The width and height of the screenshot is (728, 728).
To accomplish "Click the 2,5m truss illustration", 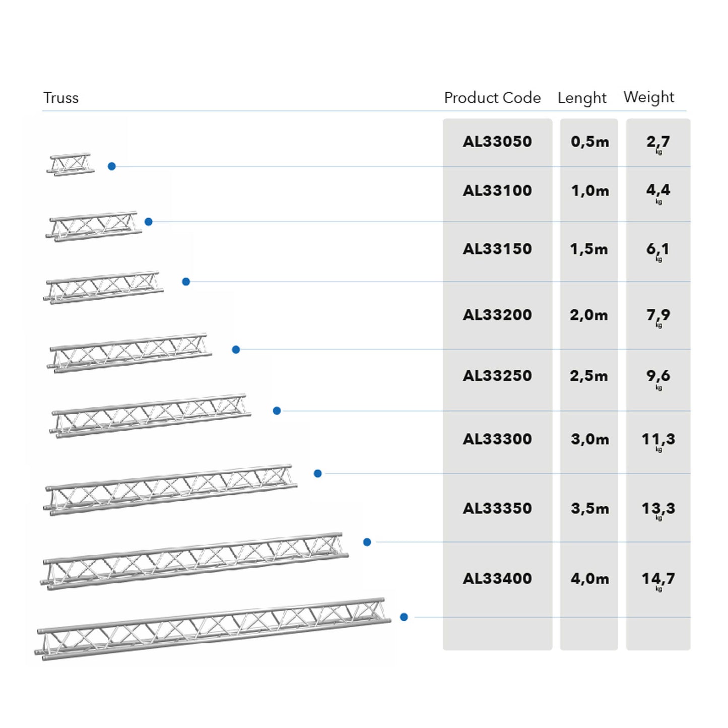I will pyautogui.click(x=151, y=416).
